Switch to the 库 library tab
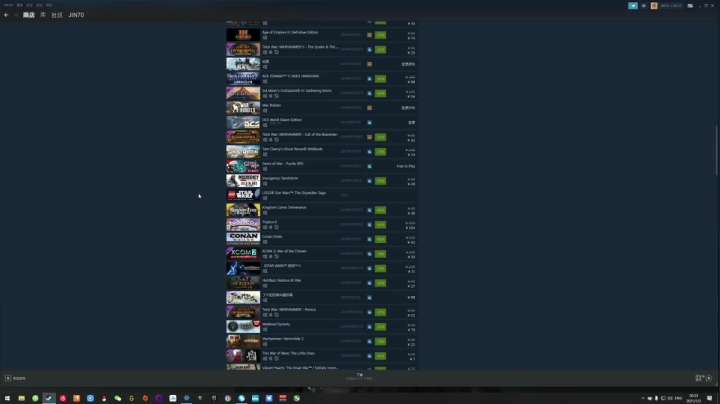This screenshot has width=720, height=404. click(43, 15)
